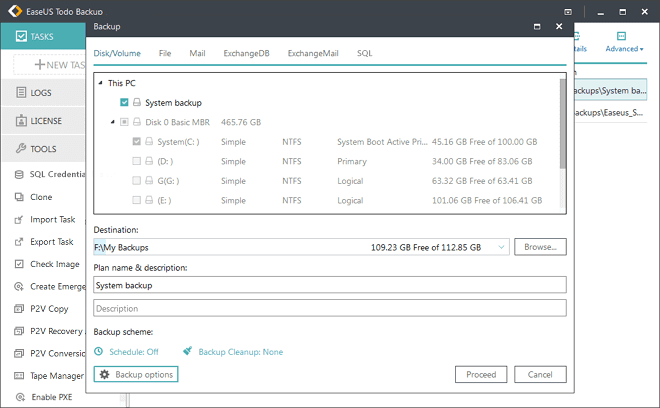Click the Description input field
660x408 pixels.
[x=330, y=308]
